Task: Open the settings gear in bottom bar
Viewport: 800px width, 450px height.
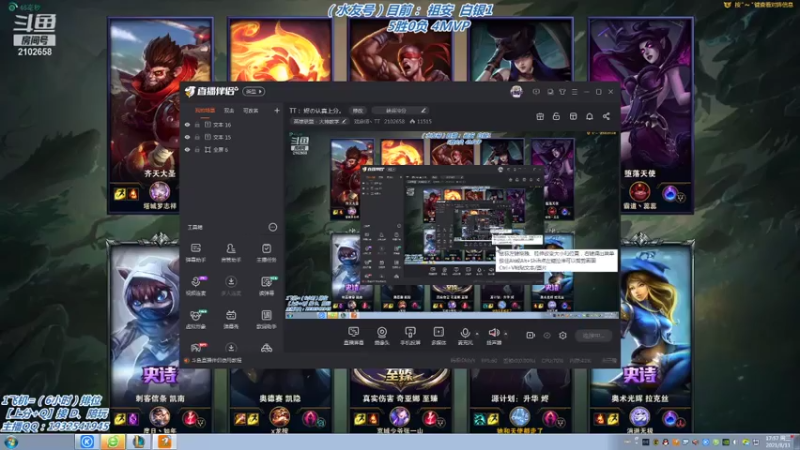Action: [563, 335]
